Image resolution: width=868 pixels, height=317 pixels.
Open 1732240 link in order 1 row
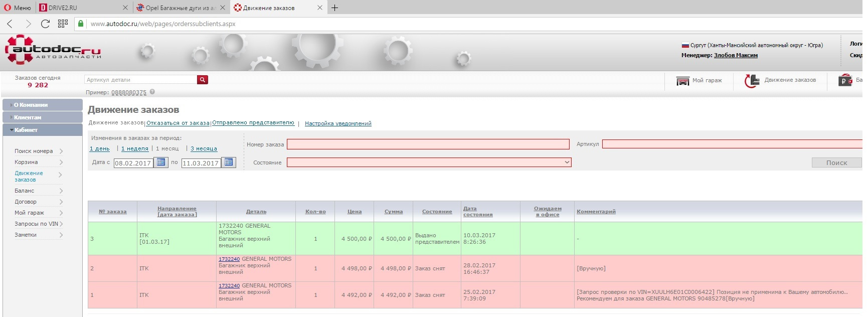(x=229, y=286)
